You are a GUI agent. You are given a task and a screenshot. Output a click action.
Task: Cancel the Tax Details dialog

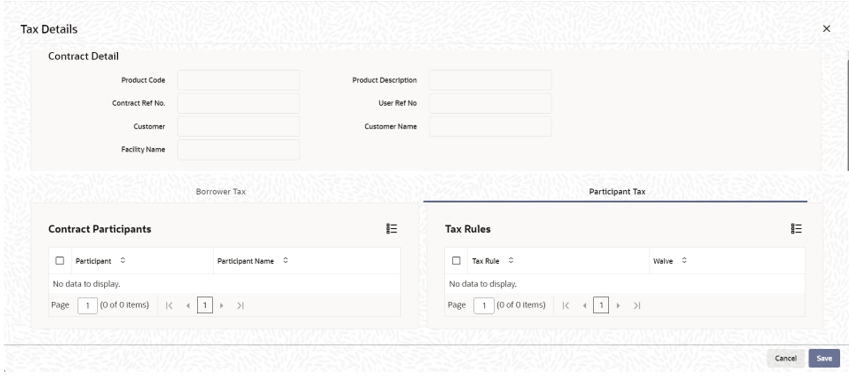pos(786,358)
